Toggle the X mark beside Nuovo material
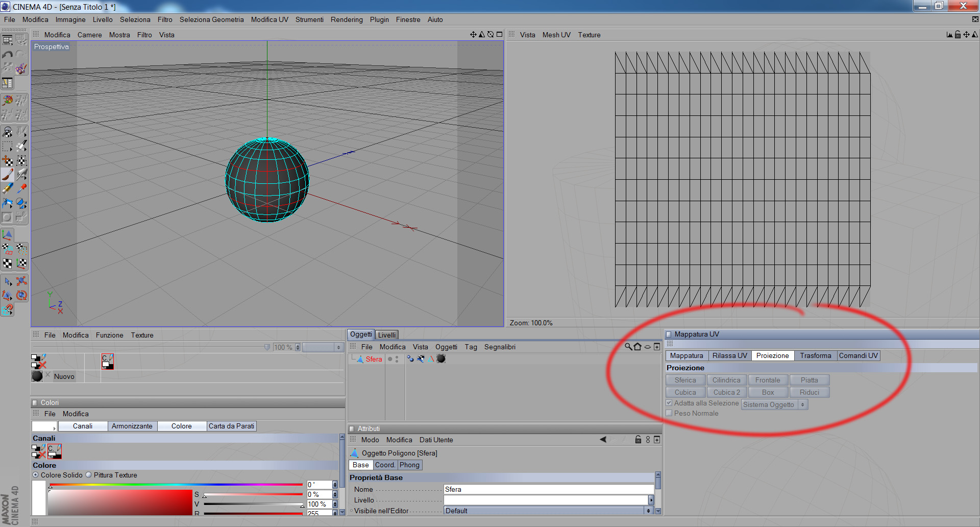The height and width of the screenshot is (527, 980). [x=48, y=375]
